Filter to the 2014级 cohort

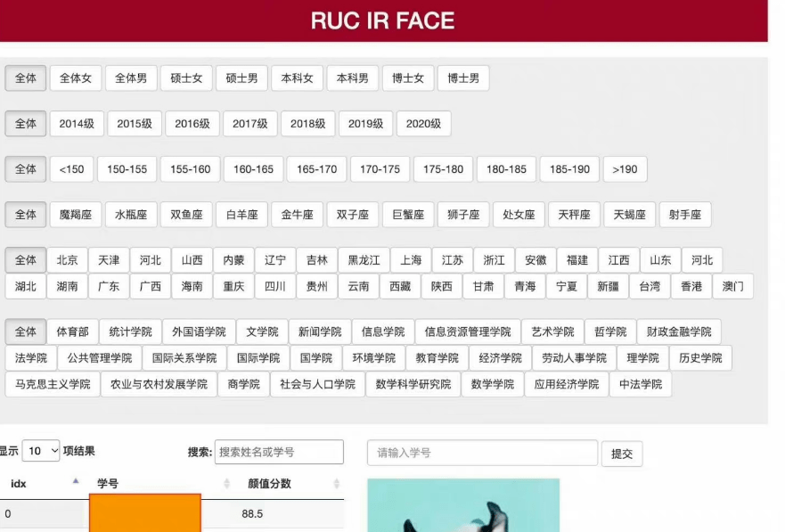(77, 124)
